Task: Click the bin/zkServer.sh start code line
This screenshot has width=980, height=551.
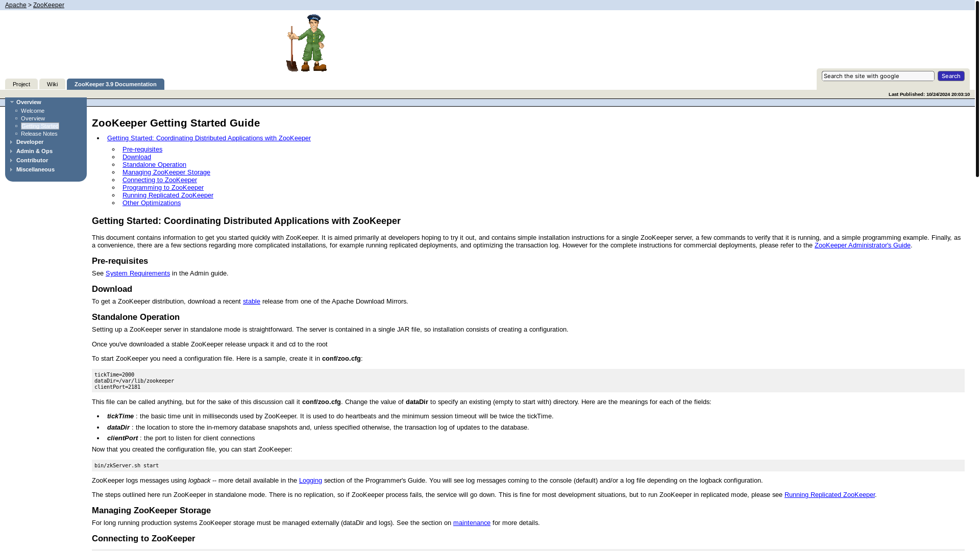Action: [528, 465]
